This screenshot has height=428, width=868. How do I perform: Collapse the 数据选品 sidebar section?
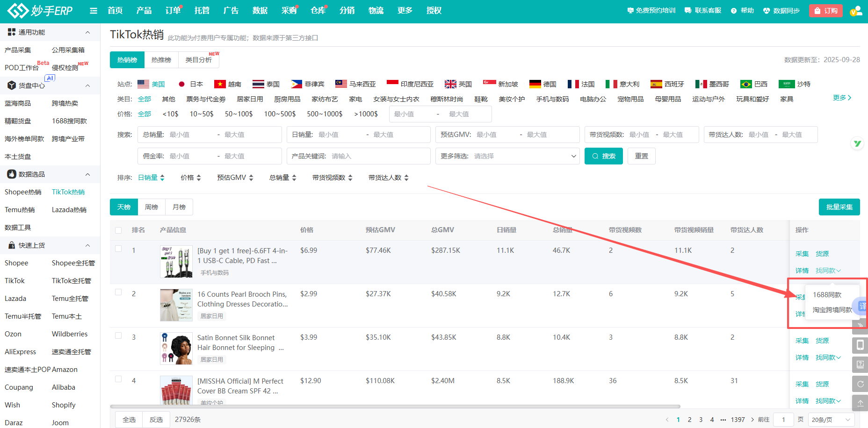pyautogui.click(x=87, y=174)
